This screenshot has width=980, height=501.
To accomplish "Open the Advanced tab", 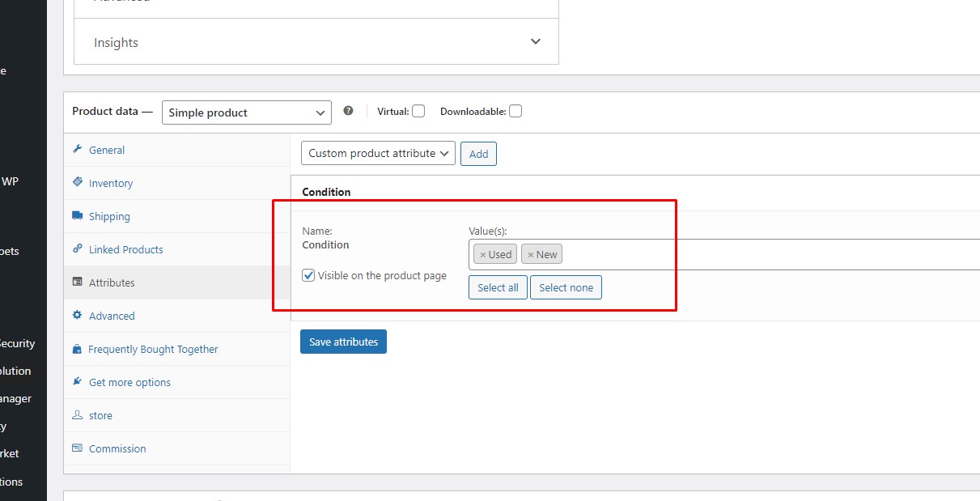I will coord(176,316).
